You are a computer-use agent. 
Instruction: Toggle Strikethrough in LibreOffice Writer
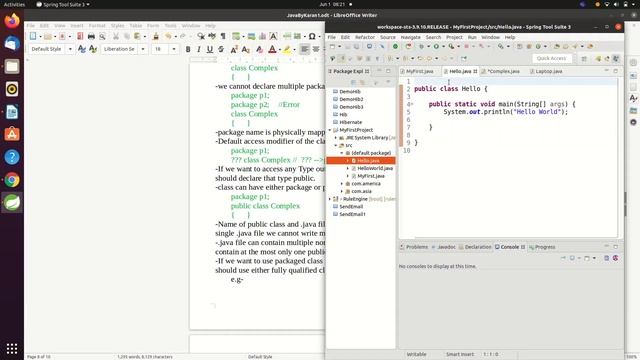click(x=221, y=49)
